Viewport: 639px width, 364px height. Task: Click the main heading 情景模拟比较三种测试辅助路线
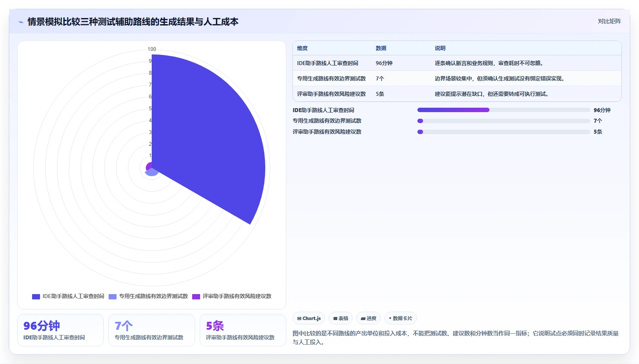pyautogui.click(x=133, y=22)
